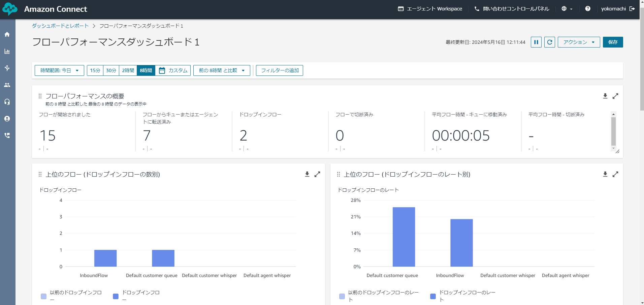This screenshot has height=305, width=644.
Task: Click Default customer queue bar in count chart
Action: pyautogui.click(x=163, y=258)
